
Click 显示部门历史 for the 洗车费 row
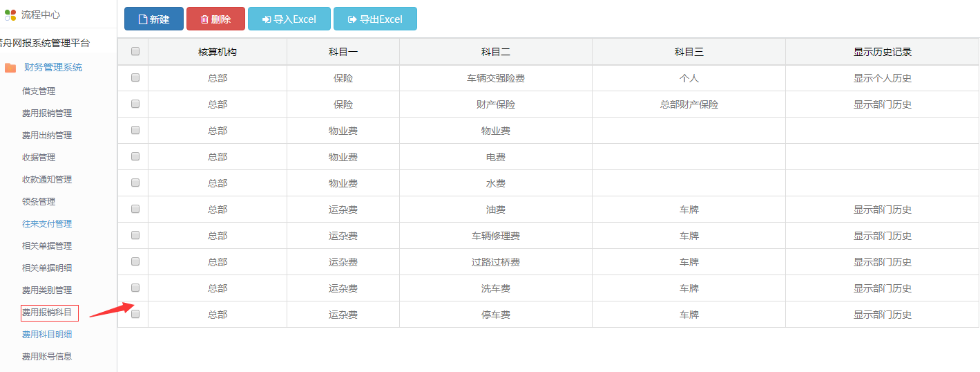(x=882, y=289)
